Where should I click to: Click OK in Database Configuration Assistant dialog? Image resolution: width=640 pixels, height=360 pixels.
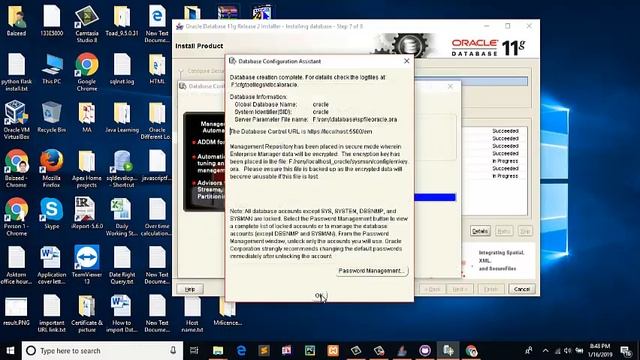point(320,296)
